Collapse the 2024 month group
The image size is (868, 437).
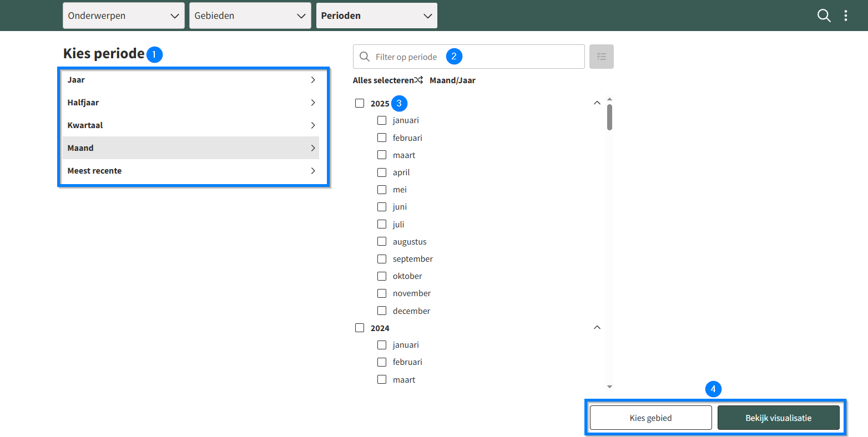[x=597, y=328]
